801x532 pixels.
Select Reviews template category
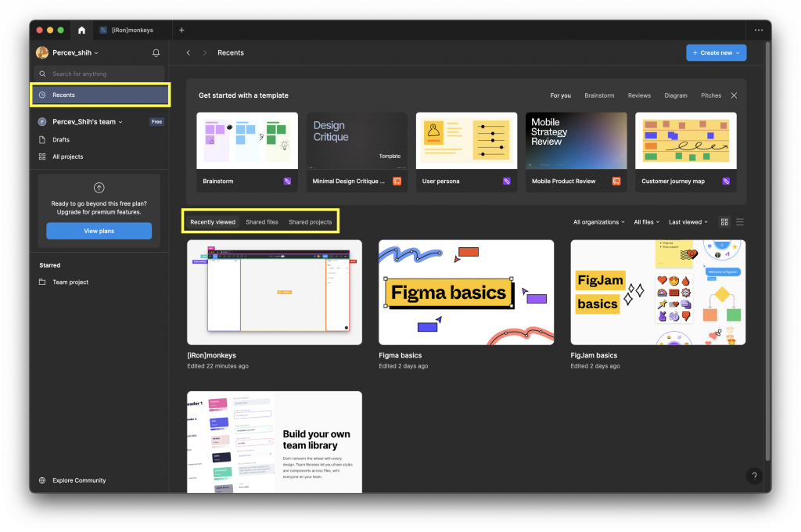click(639, 95)
